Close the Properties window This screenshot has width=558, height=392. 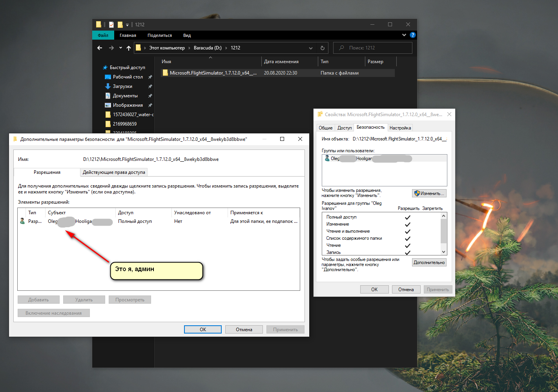point(449,114)
